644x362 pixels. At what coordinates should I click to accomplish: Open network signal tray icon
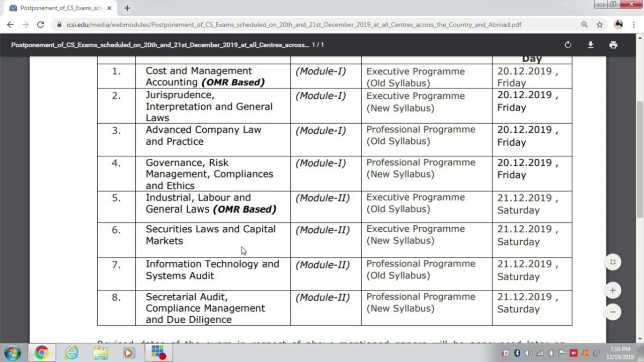pos(540,353)
